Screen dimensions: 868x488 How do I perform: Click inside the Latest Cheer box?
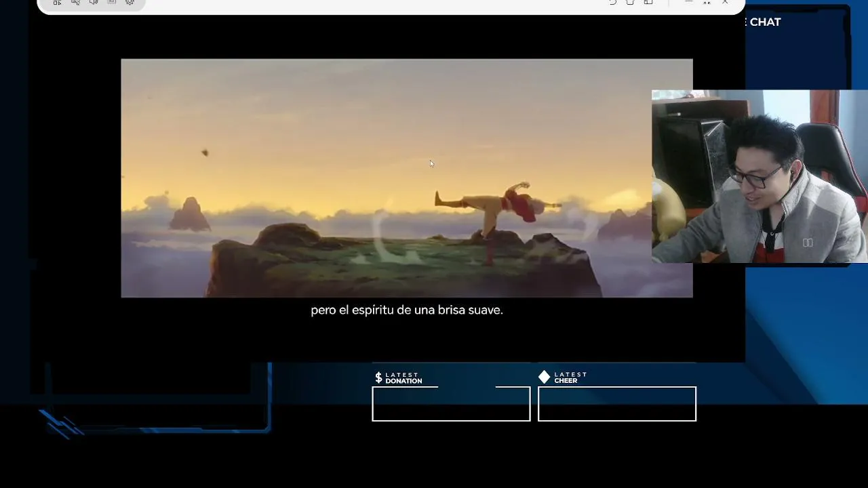click(x=617, y=404)
